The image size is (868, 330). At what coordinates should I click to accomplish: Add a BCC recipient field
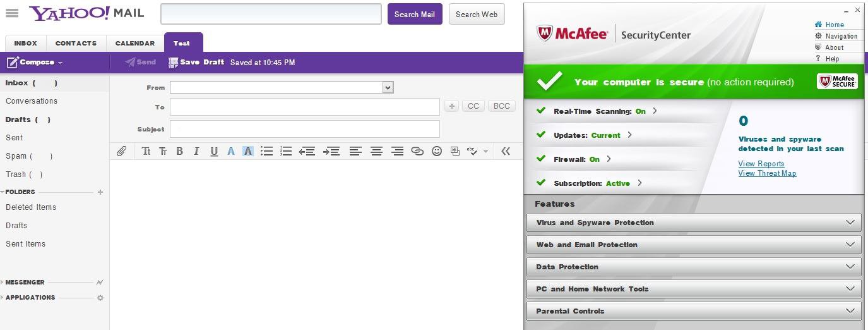pos(502,106)
